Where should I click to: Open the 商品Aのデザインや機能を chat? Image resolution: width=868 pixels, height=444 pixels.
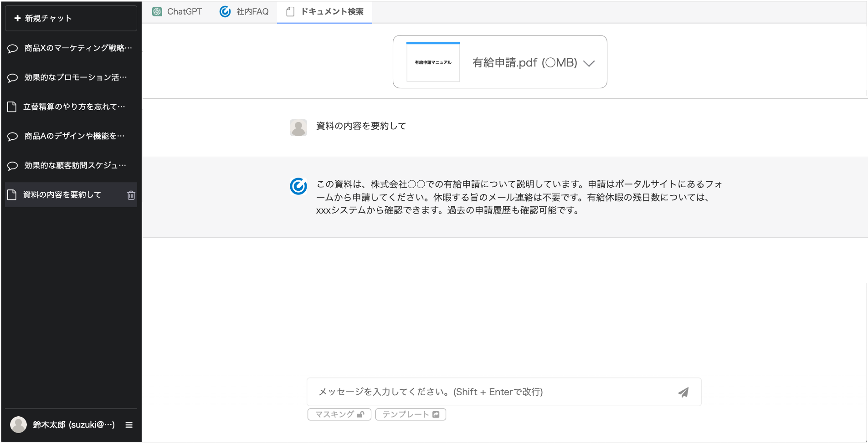(x=74, y=136)
